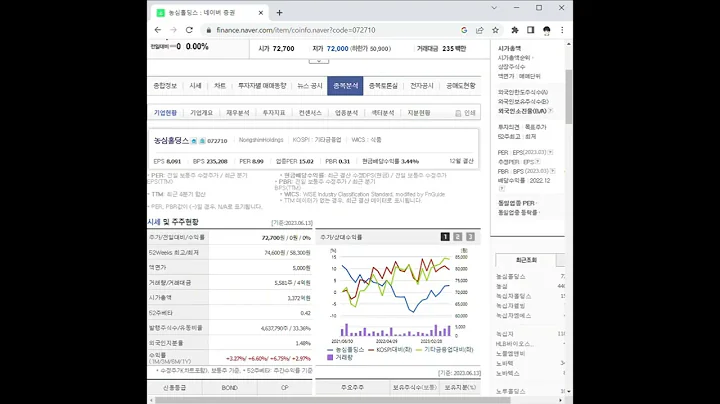Click the 시세 및 주주현황 heading
Screen dimensions: 720x404
pyautogui.click(x=173, y=222)
